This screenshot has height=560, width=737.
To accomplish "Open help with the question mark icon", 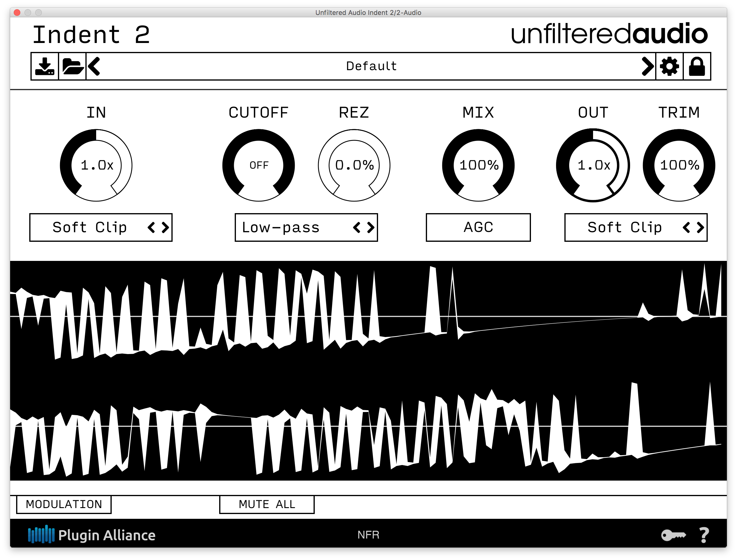I will 704,535.
